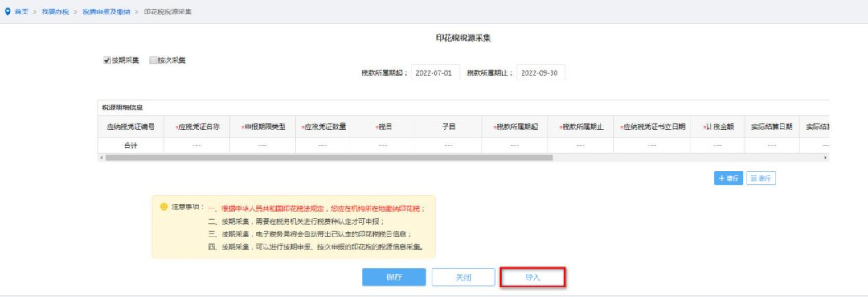
Task: Click the 关闭 button
Action: 464,278
